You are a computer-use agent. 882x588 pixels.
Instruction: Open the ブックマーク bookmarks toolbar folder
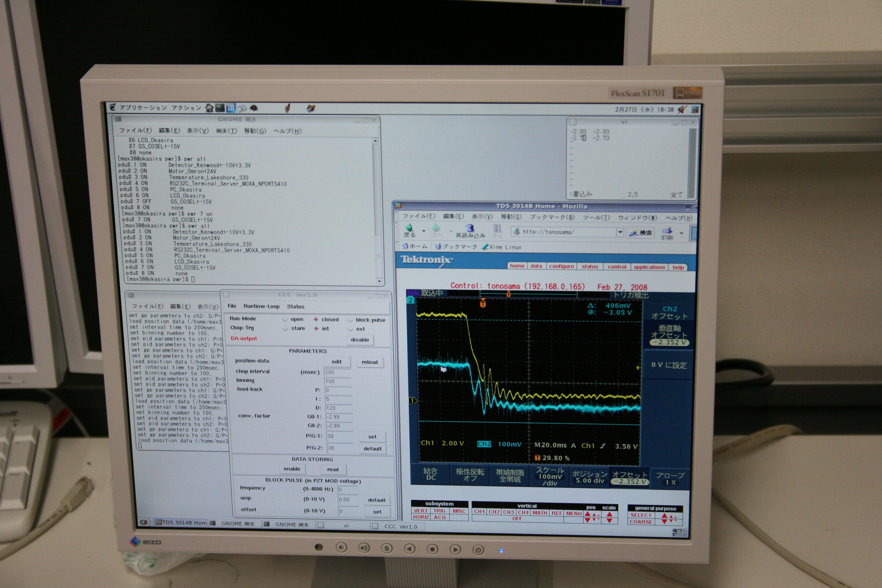(456, 246)
